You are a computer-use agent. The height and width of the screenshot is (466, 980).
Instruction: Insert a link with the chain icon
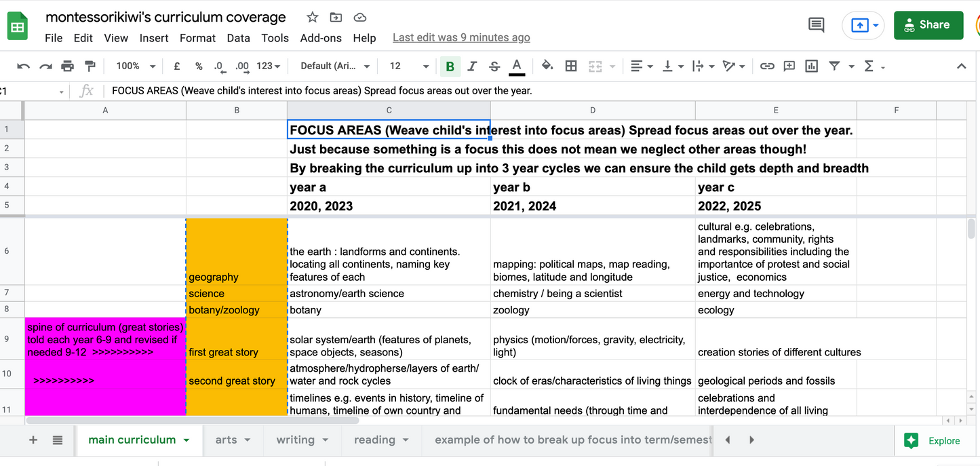pos(767,66)
